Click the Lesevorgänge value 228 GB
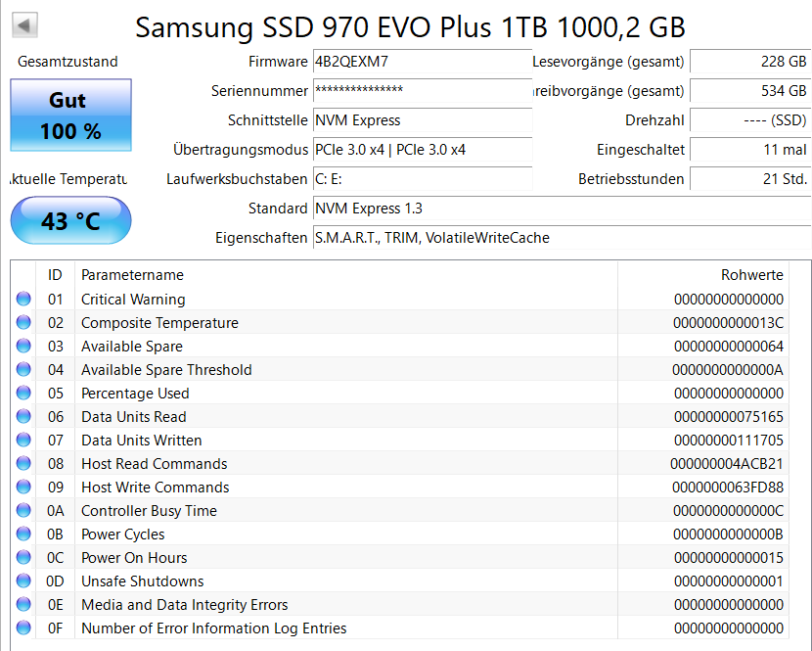 pyautogui.click(x=750, y=62)
